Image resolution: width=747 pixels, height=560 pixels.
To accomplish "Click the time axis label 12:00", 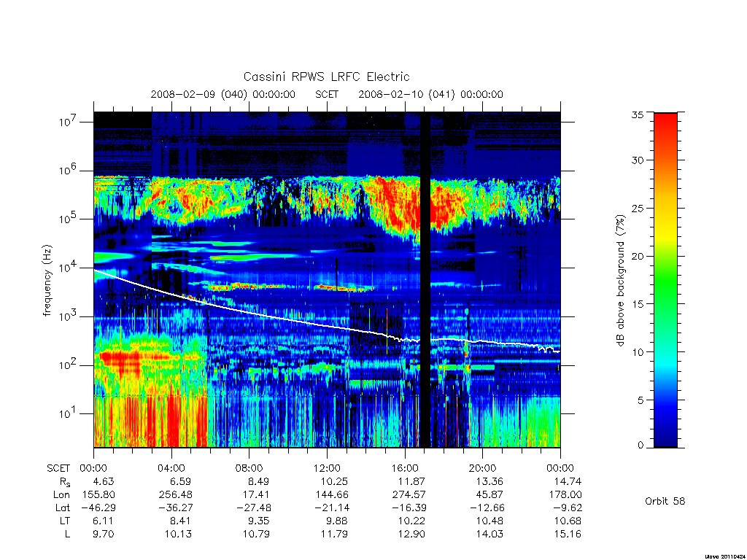I will click(x=327, y=468).
